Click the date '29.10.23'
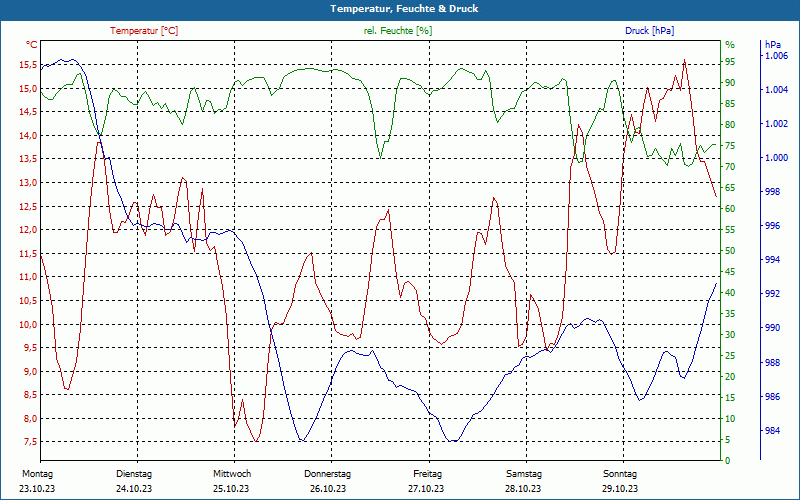The image size is (800, 500). coord(620,489)
